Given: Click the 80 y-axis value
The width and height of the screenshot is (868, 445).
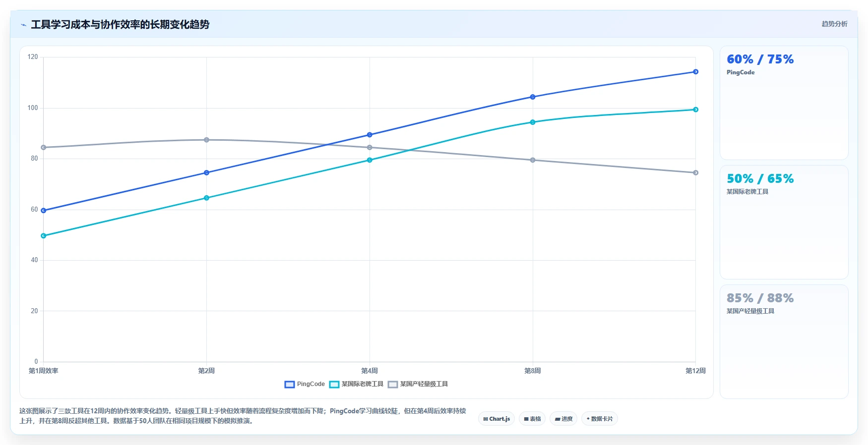Looking at the screenshot, I should (34, 159).
